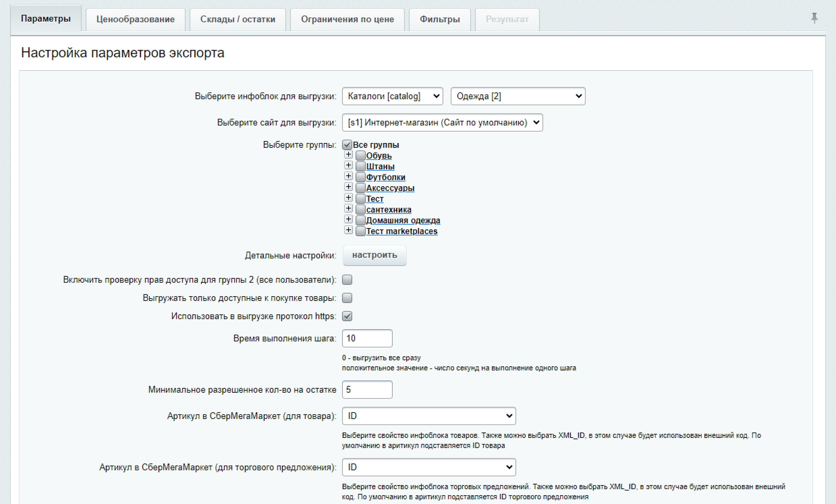Expand the сантехника group plus icon
This screenshot has height=504, width=836.
348,208
